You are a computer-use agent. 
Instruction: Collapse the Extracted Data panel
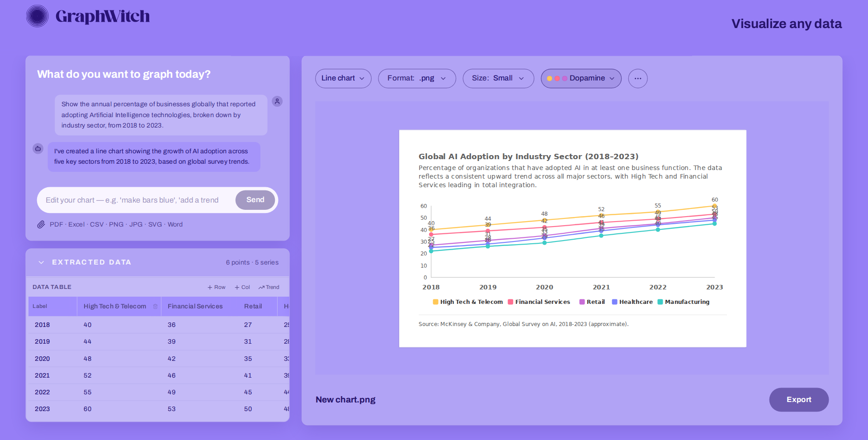coord(41,262)
